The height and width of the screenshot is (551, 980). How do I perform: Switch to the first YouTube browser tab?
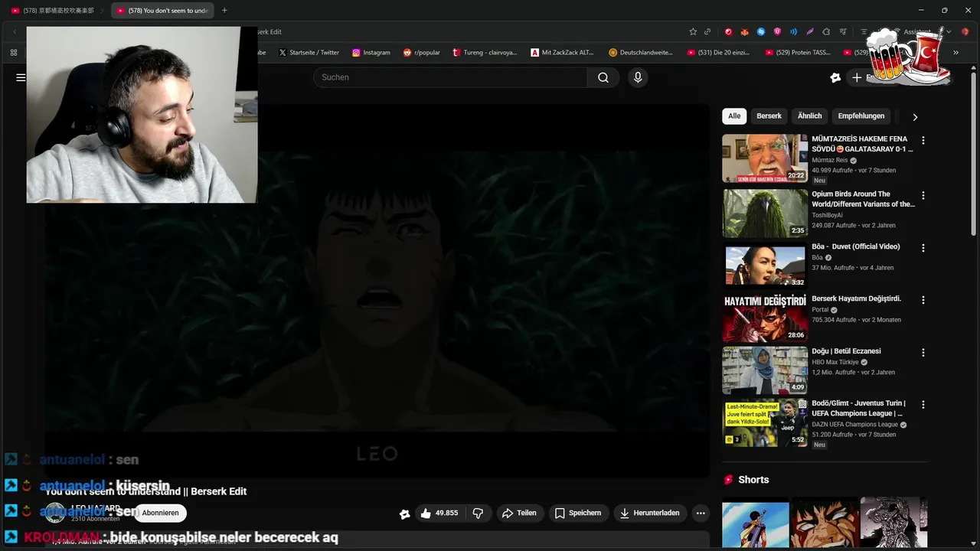pos(57,11)
